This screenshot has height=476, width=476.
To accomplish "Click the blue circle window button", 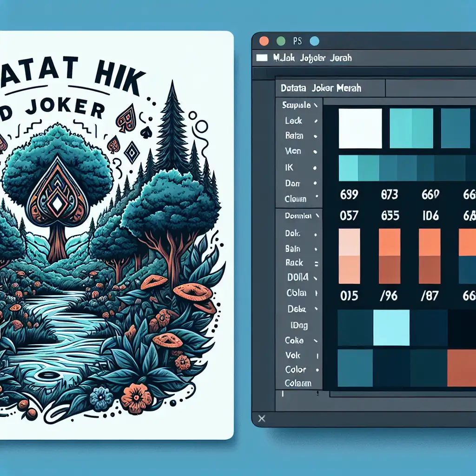I will [314, 41].
